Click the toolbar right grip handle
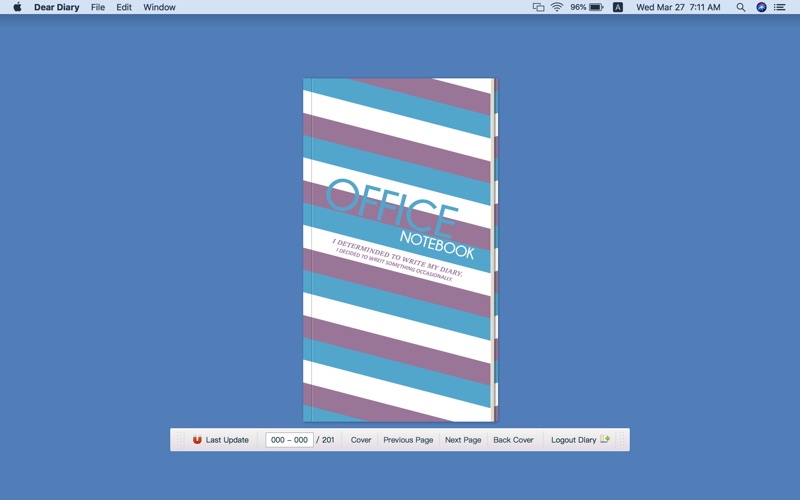800x500 pixels. click(621, 440)
